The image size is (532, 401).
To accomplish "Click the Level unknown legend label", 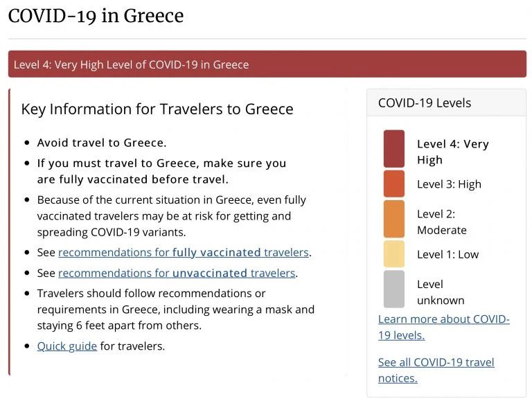I will point(440,292).
